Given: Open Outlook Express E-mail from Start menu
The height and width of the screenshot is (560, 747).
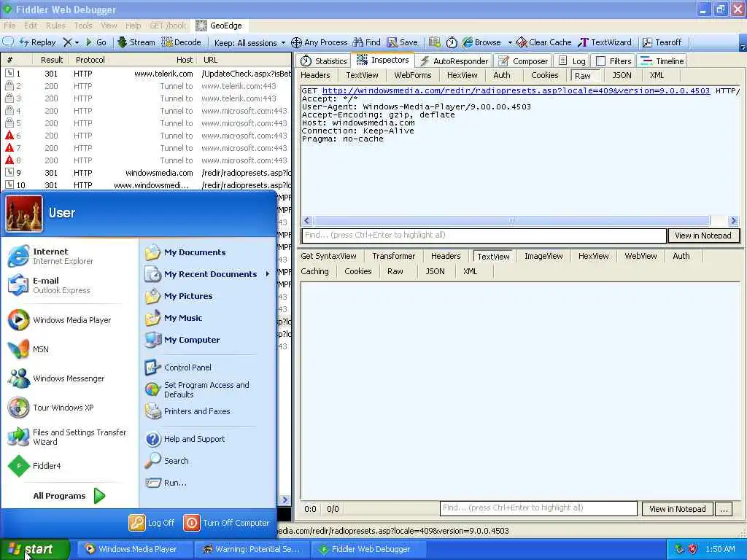Looking at the screenshot, I should tap(68, 285).
